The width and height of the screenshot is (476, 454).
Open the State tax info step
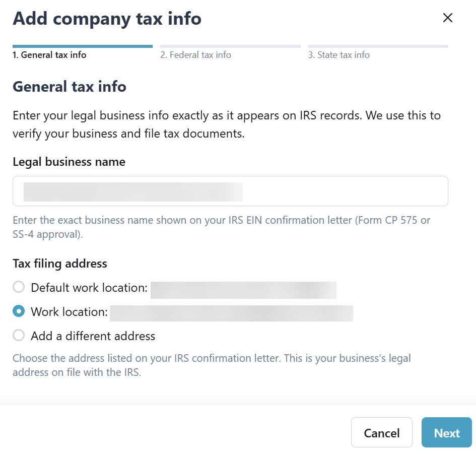click(x=338, y=55)
